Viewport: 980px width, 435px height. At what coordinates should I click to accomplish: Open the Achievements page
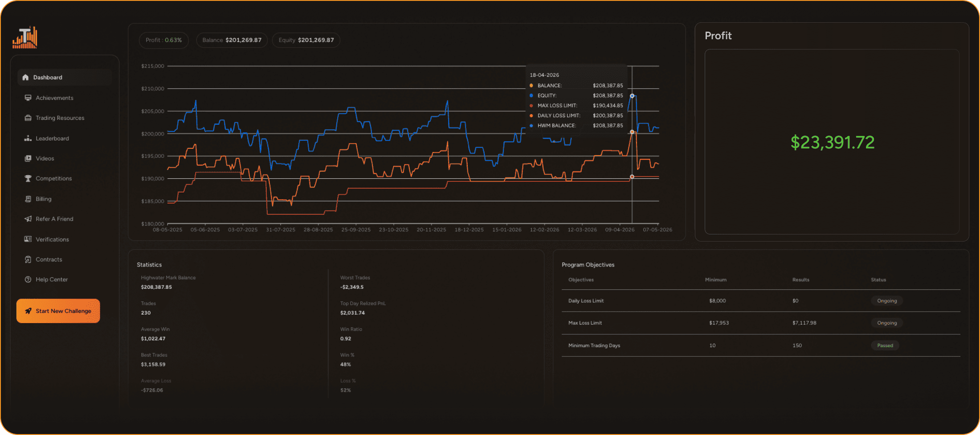coord(54,98)
